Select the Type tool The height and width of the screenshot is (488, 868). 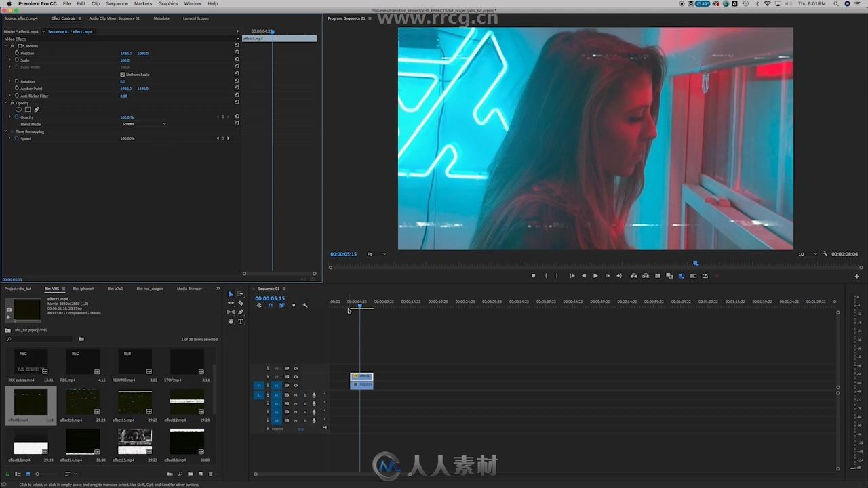[x=240, y=321]
